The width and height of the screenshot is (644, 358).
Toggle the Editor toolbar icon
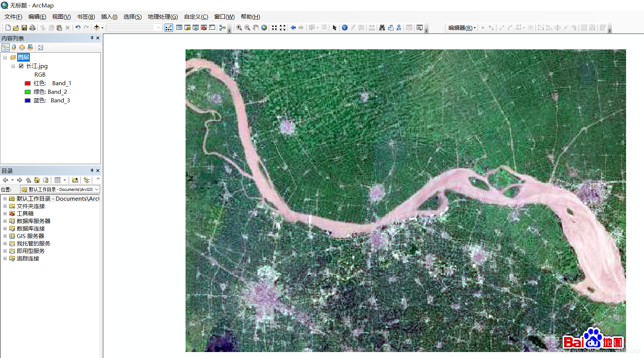coord(169,28)
